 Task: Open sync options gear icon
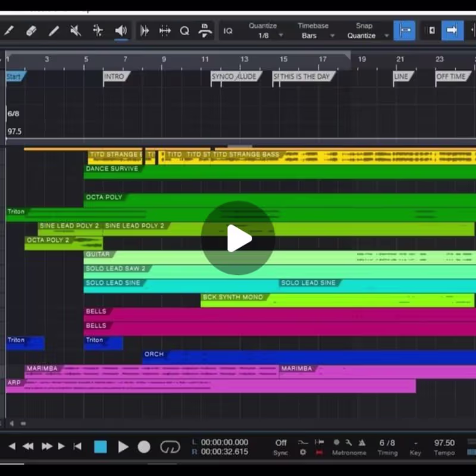point(303,452)
